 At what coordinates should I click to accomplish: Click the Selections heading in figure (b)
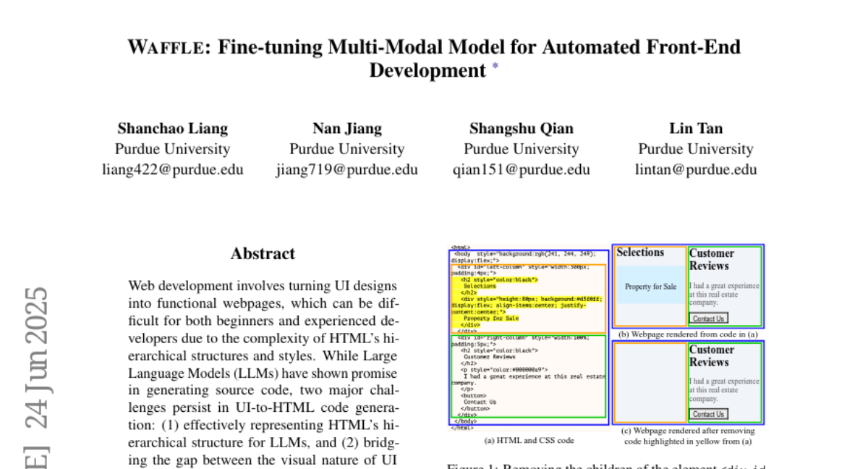[x=640, y=253]
